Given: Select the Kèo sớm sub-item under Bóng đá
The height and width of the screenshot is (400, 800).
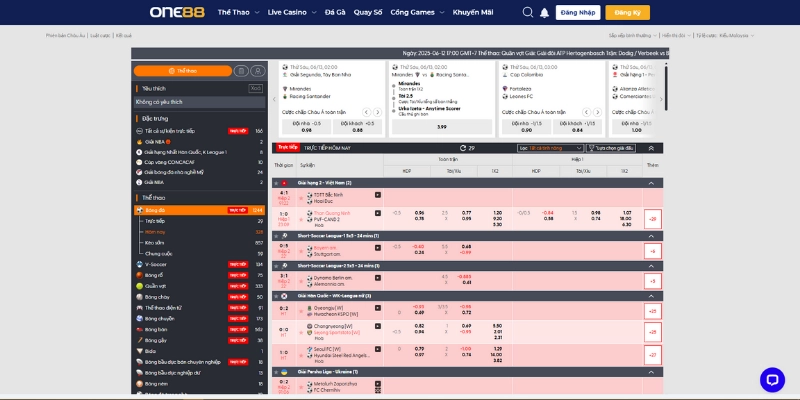Looking at the screenshot, I should coord(154,243).
